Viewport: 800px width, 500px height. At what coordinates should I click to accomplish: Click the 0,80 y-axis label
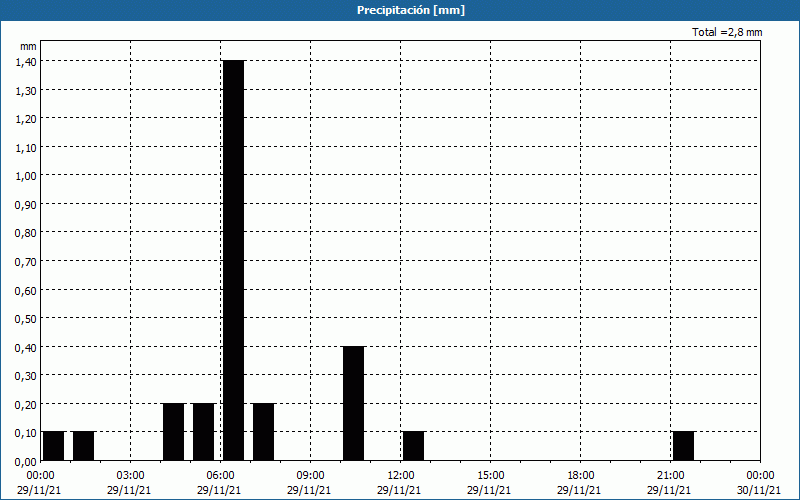tap(26, 233)
